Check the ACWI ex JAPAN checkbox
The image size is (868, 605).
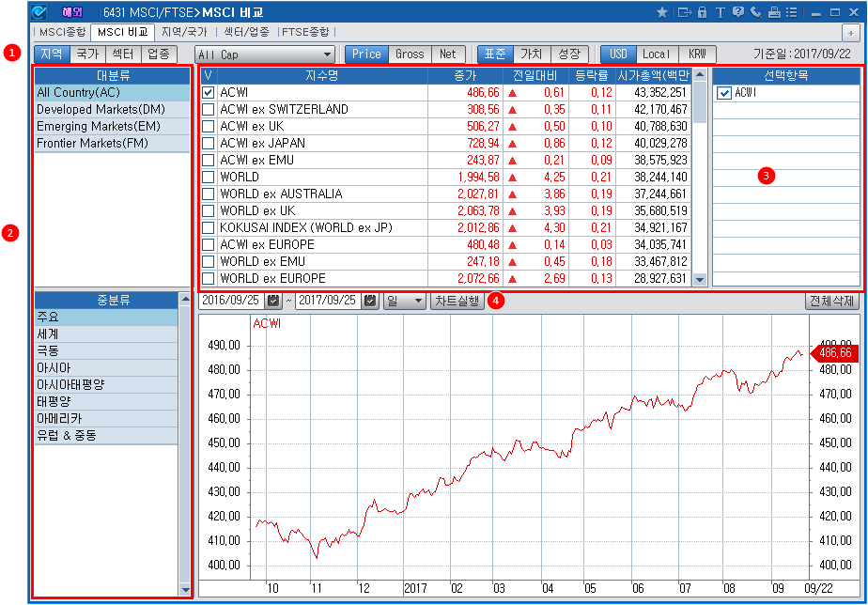209,144
